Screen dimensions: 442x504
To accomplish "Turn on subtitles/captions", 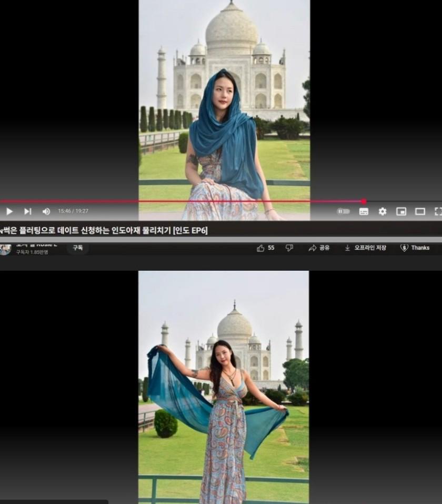I will (364, 211).
